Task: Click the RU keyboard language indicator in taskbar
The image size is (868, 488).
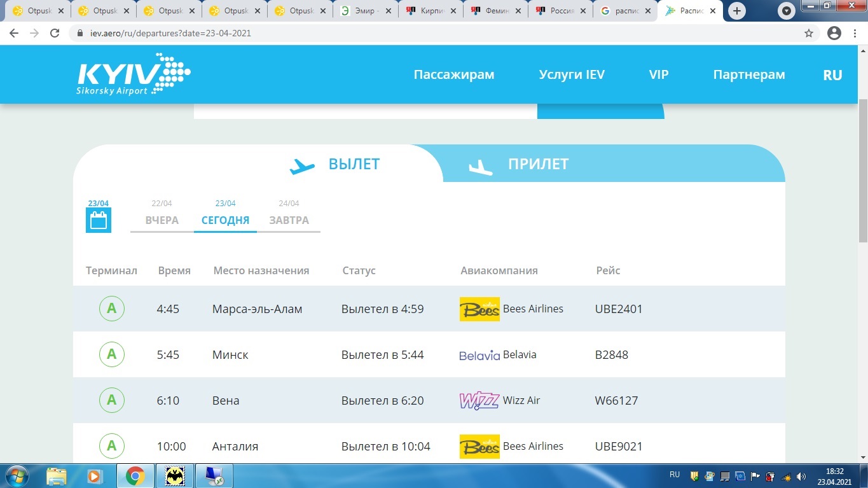Action: pyautogui.click(x=675, y=475)
